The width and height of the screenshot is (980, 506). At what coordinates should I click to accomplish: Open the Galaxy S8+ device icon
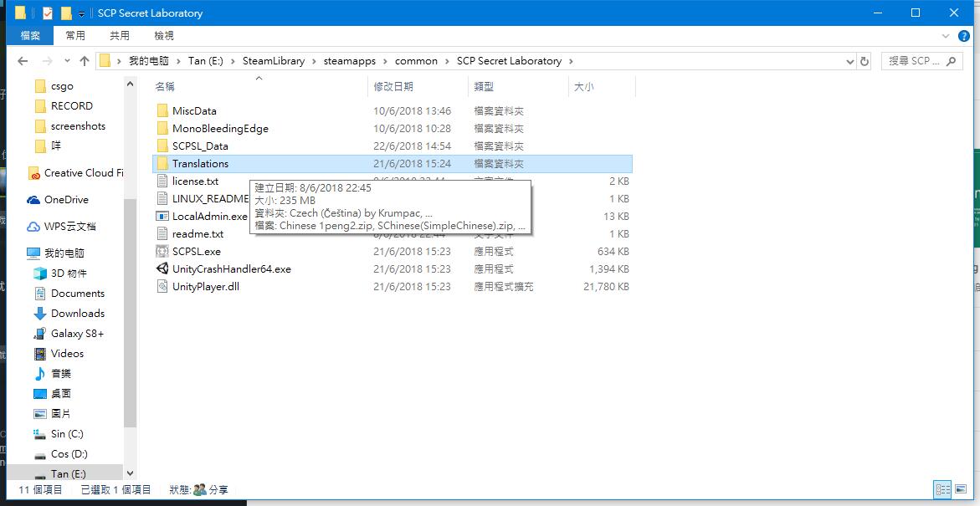point(41,334)
